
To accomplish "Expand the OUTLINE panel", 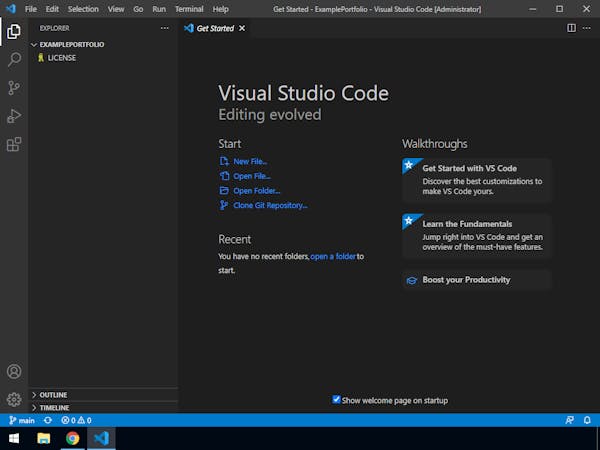I will tap(50, 395).
